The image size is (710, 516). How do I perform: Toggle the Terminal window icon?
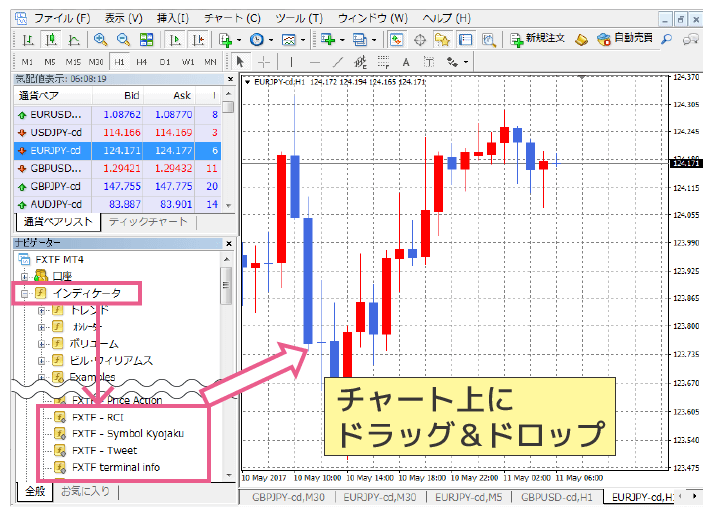point(465,40)
